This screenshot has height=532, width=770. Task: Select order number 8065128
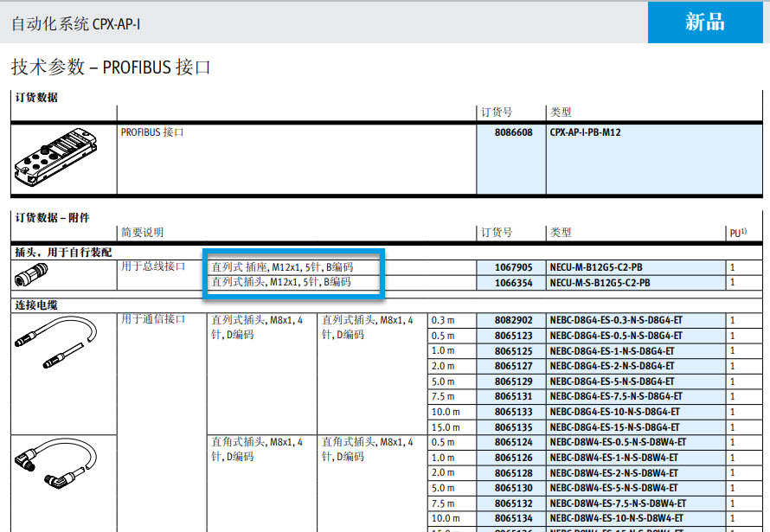point(513,473)
